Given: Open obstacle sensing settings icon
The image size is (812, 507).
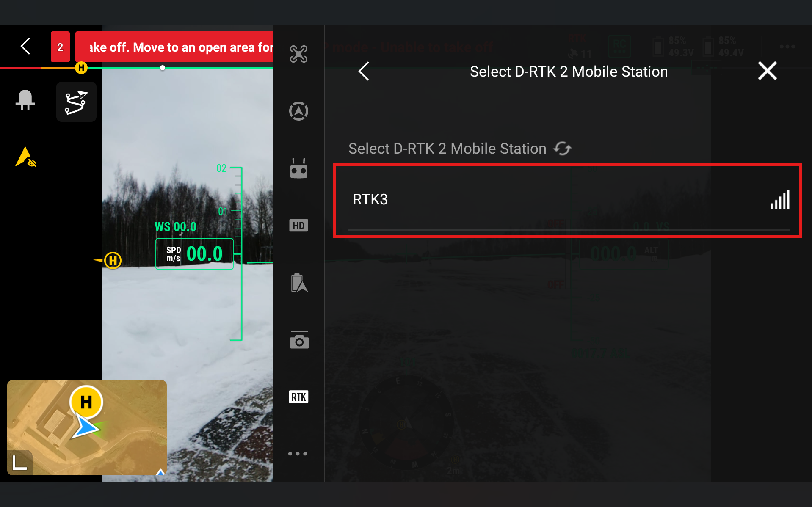Looking at the screenshot, I should (x=298, y=111).
